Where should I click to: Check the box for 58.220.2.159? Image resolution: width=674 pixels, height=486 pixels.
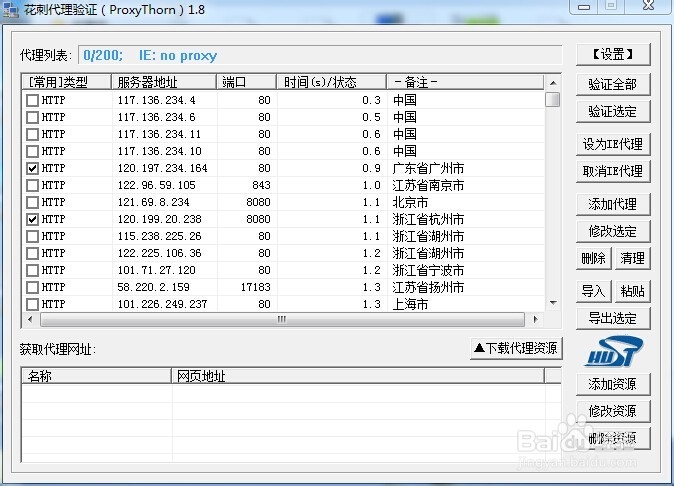[32, 287]
